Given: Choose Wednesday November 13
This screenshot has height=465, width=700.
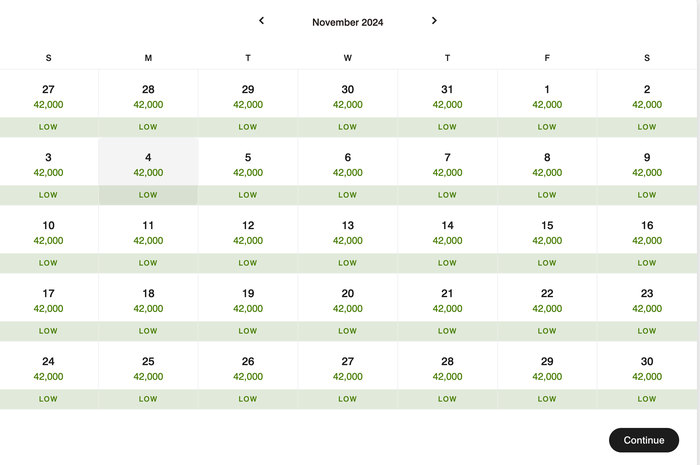Looking at the screenshot, I should [x=348, y=239].
